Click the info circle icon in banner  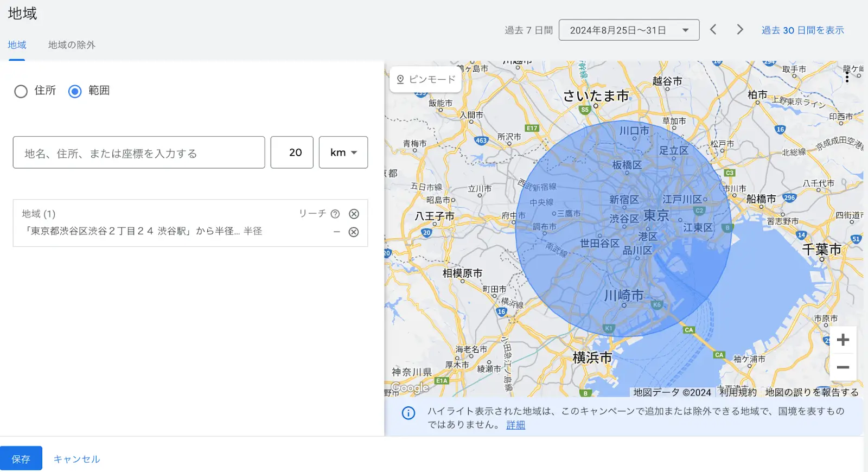(x=409, y=413)
